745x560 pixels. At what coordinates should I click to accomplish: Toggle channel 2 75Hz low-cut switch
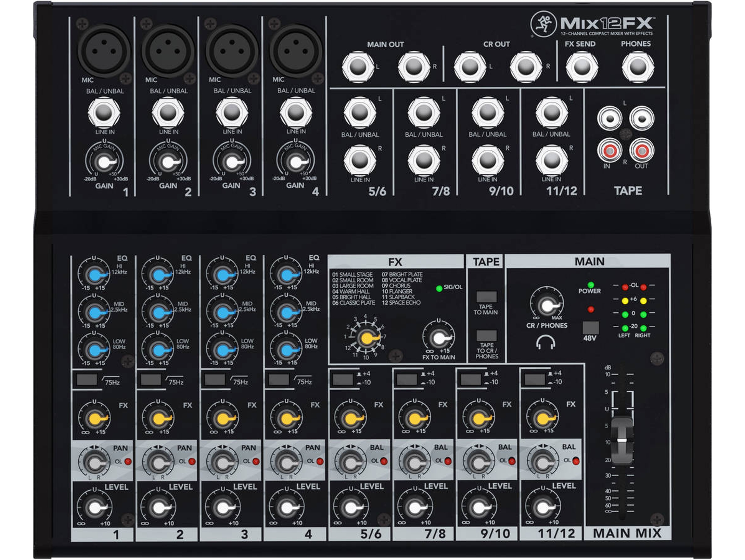click(x=150, y=380)
